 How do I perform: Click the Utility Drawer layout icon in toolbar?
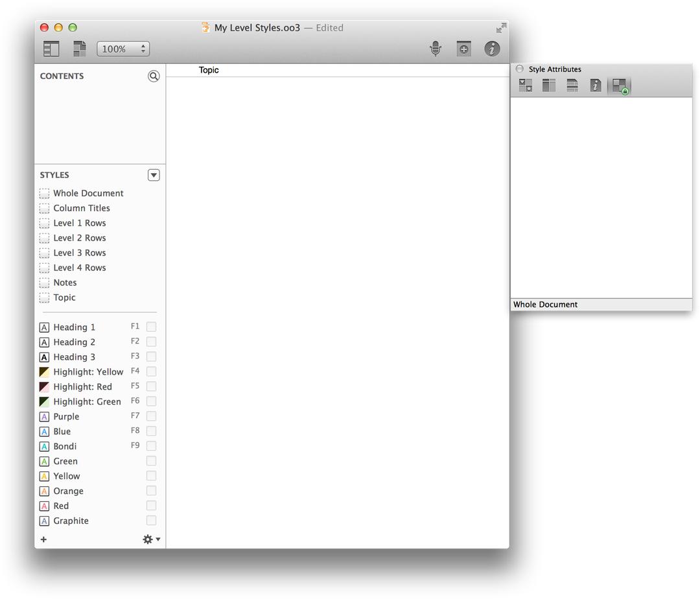(x=80, y=49)
